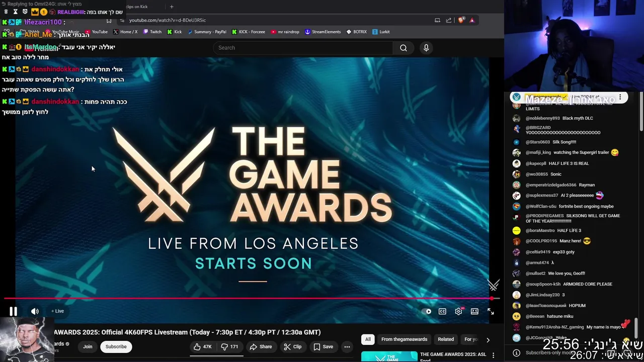Create a Clip of the stream

(292, 346)
